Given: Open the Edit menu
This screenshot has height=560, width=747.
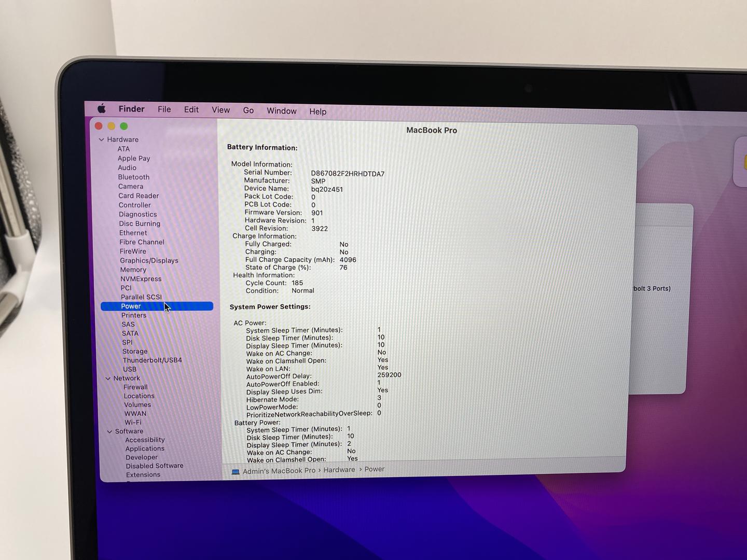Looking at the screenshot, I should tap(191, 110).
